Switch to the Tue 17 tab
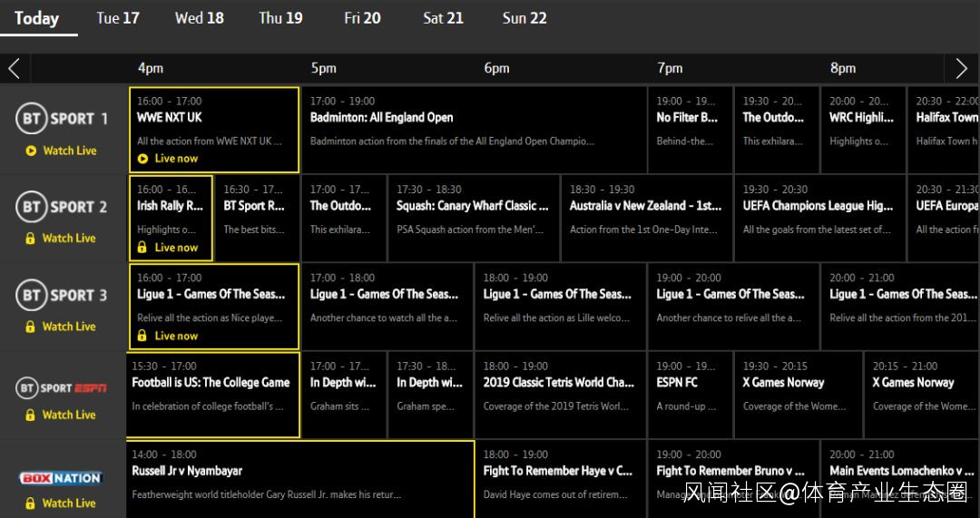 [117, 19]
